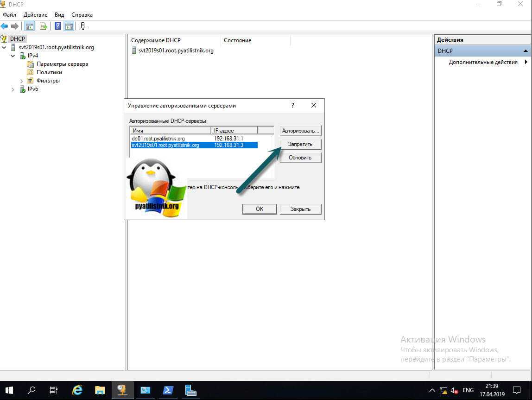
Task: Click the add server toolbar icon
Action: (82, 26)
